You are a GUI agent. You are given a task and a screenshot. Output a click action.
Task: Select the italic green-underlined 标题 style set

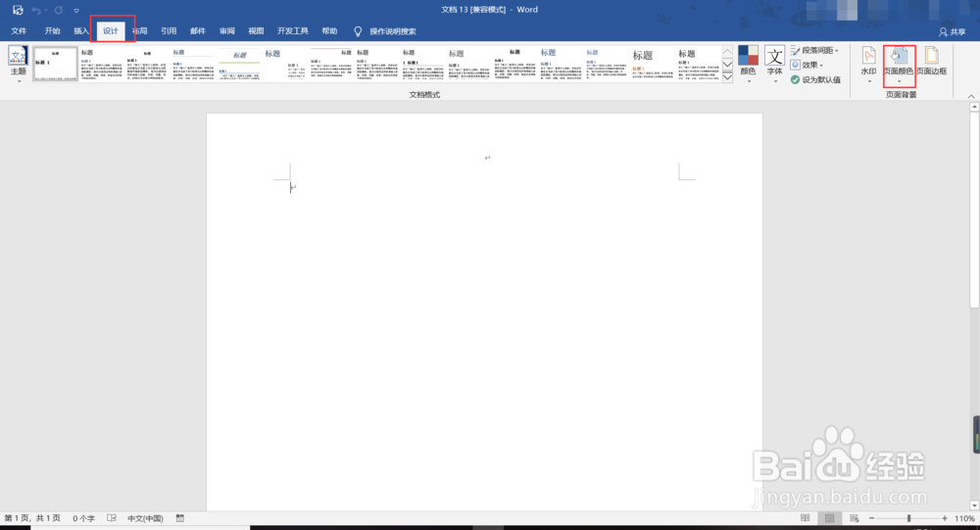[x=239, y=64]
